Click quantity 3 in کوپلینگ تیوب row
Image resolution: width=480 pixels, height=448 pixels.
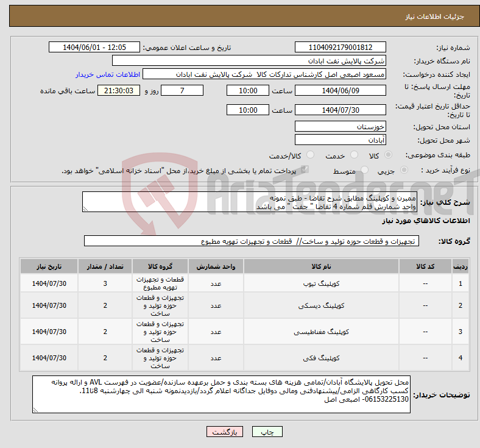[x=105, y=283]
